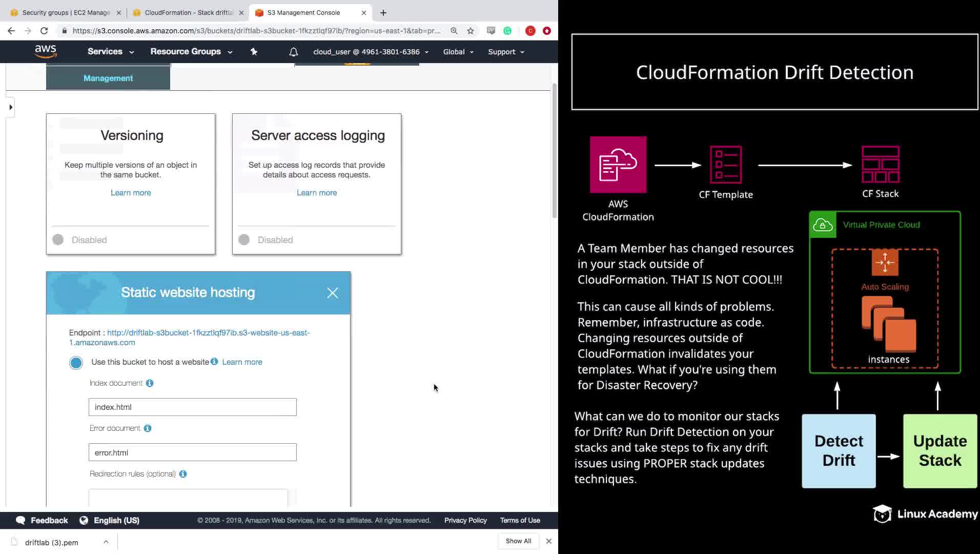Click the Versioning card title
980x554 pixels.
pos(132,135)
